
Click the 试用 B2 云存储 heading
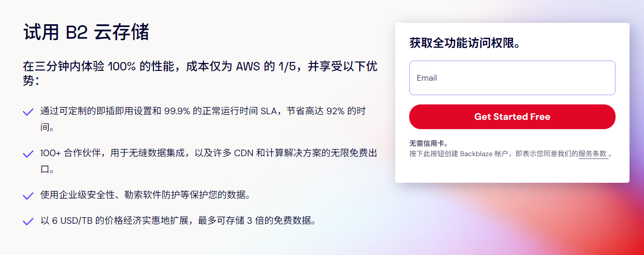coord(86,33)
